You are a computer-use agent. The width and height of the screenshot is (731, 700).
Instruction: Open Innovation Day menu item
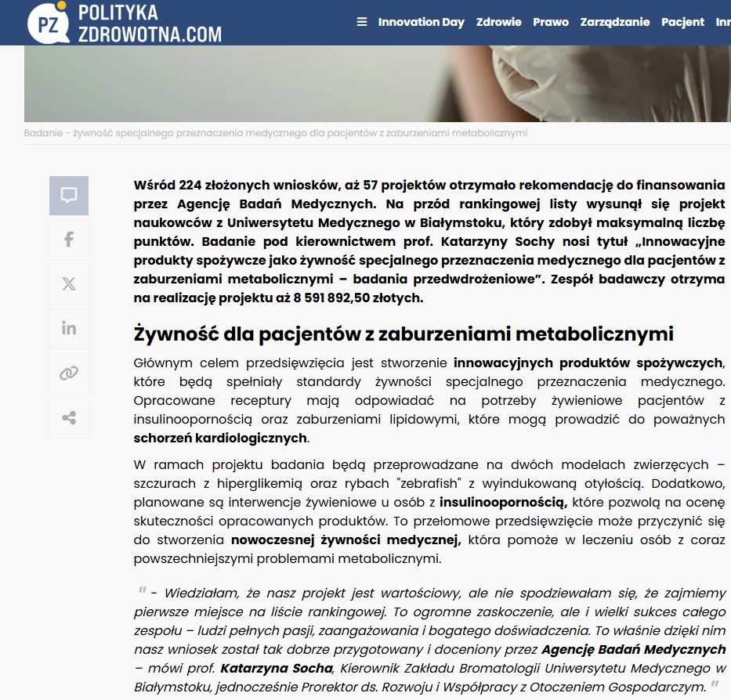coord(421,22)
